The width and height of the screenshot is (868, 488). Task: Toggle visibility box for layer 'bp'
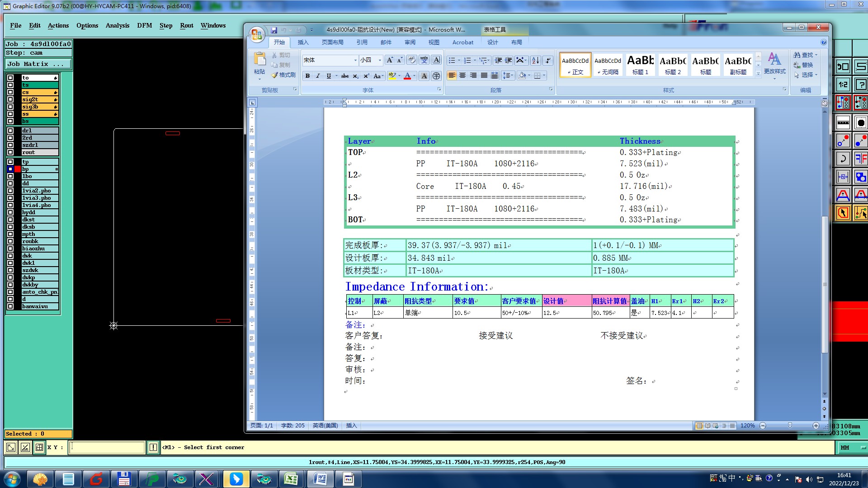tap(10, 169)
